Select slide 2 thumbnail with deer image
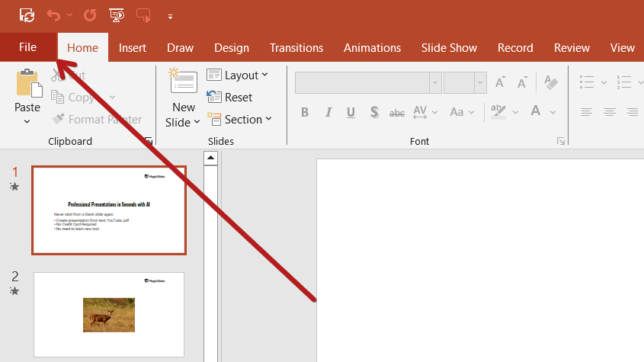644x362 pixels. point(109,314)
